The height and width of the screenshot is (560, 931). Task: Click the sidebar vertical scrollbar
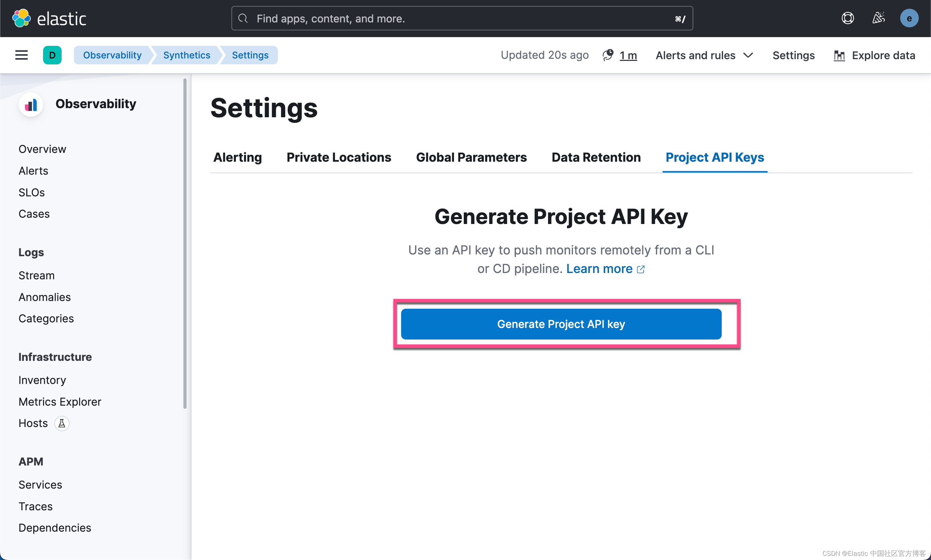pos(185,243)
